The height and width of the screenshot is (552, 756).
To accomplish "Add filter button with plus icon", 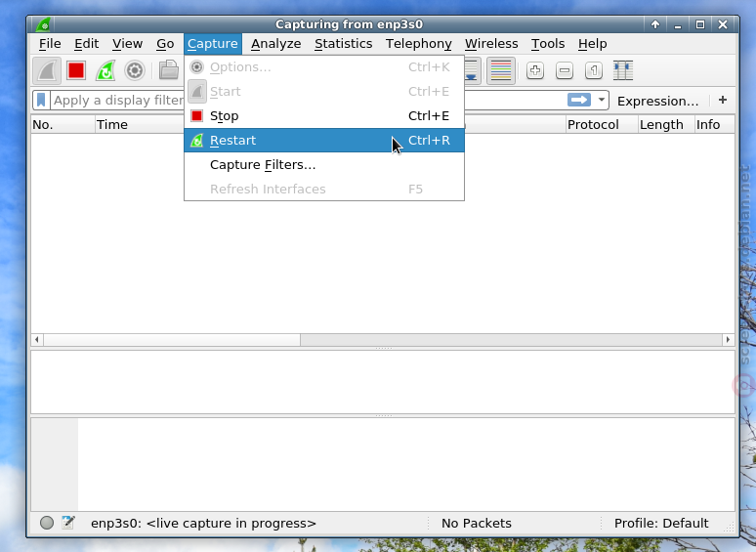I will pyautogui.click(x=722, y=101).
